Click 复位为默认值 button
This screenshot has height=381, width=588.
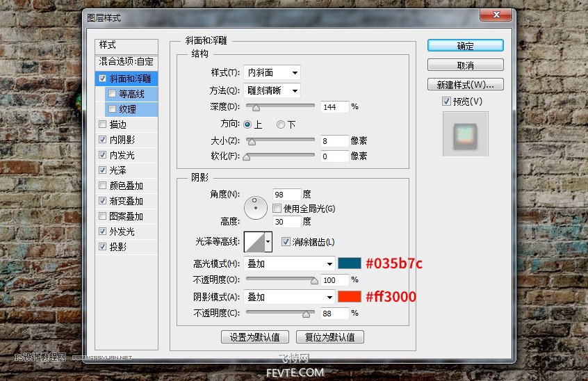tap(330, 337)
